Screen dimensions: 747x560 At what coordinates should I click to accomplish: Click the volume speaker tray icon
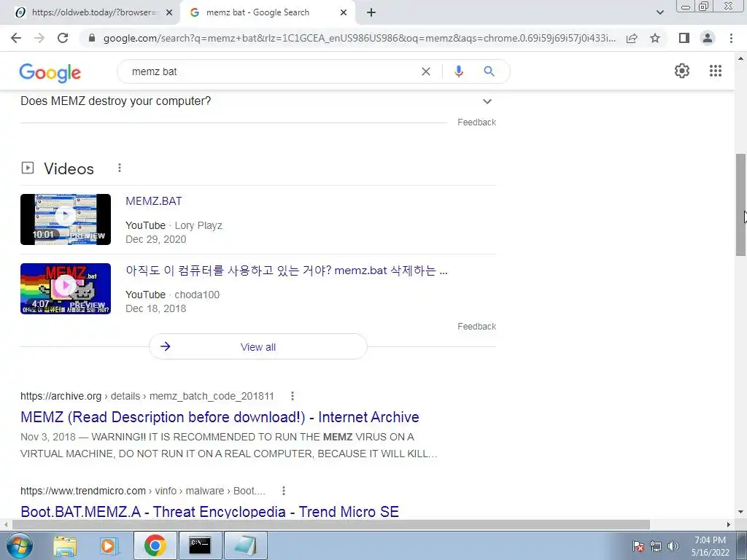click(x=673, y=546)
